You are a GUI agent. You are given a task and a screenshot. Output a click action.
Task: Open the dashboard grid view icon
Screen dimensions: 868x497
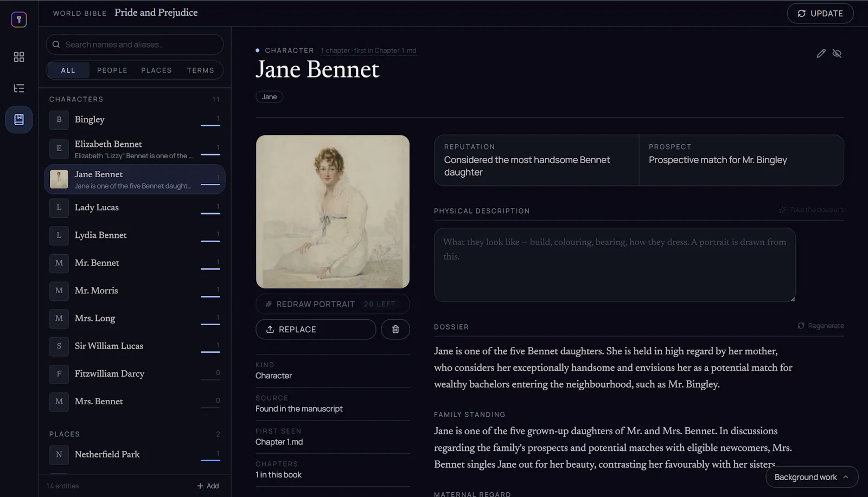(19, 57)
